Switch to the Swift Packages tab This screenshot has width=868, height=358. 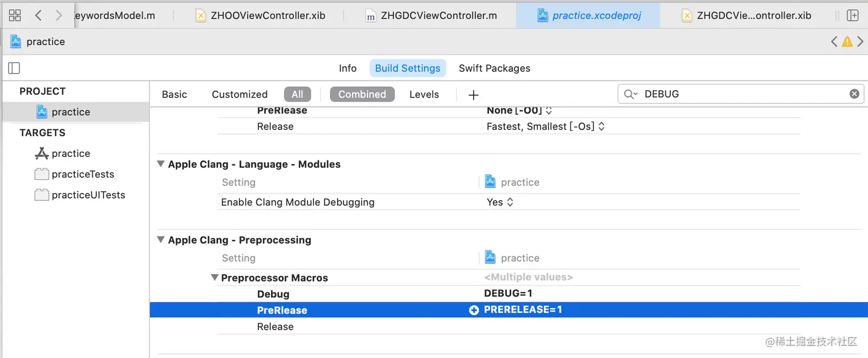[x=494, y=68]
